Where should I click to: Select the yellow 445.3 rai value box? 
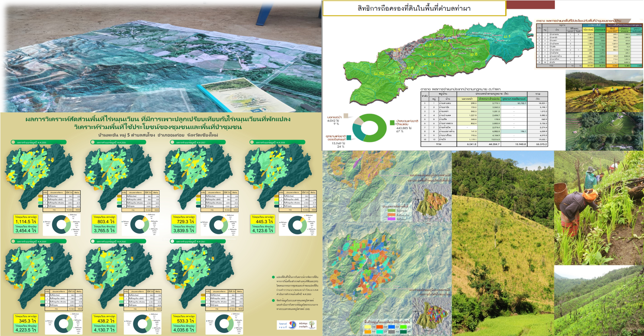263,220
